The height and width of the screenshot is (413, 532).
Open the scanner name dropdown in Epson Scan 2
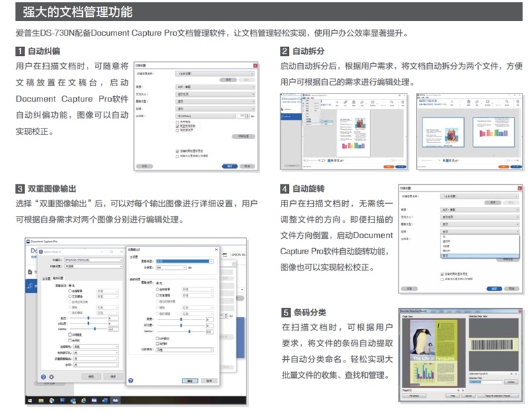point(94,260)
